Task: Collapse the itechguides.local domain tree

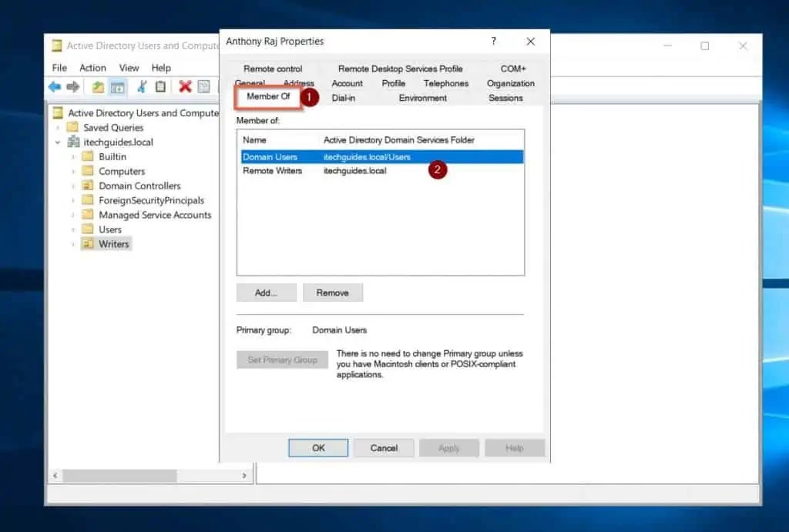Action: point(56,142)
